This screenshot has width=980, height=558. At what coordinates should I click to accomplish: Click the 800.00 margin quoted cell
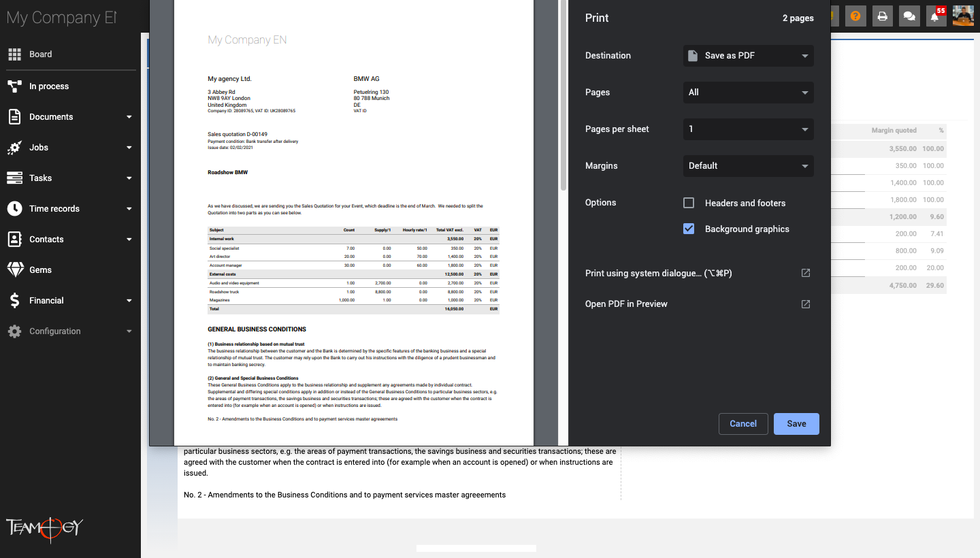coord(906,251)
